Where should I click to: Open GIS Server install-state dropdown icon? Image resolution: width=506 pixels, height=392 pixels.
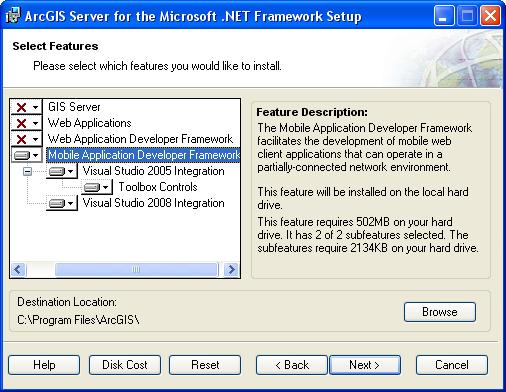pos(26,107)
